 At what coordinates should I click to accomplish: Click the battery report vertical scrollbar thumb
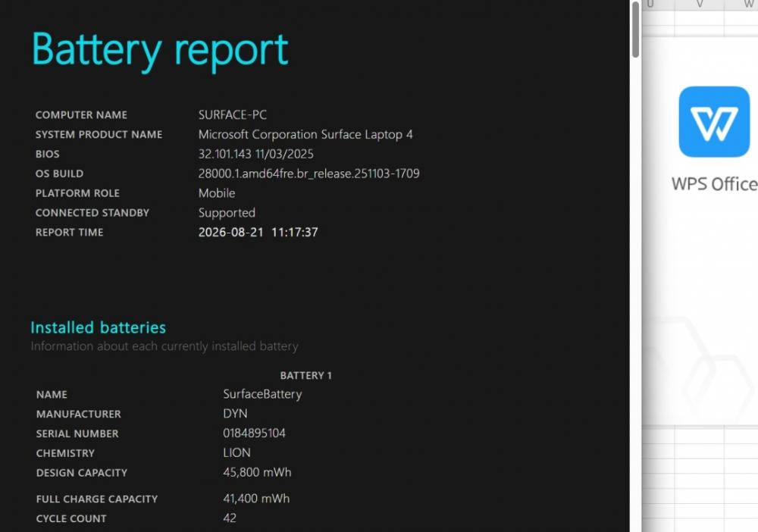pos(635,30)
